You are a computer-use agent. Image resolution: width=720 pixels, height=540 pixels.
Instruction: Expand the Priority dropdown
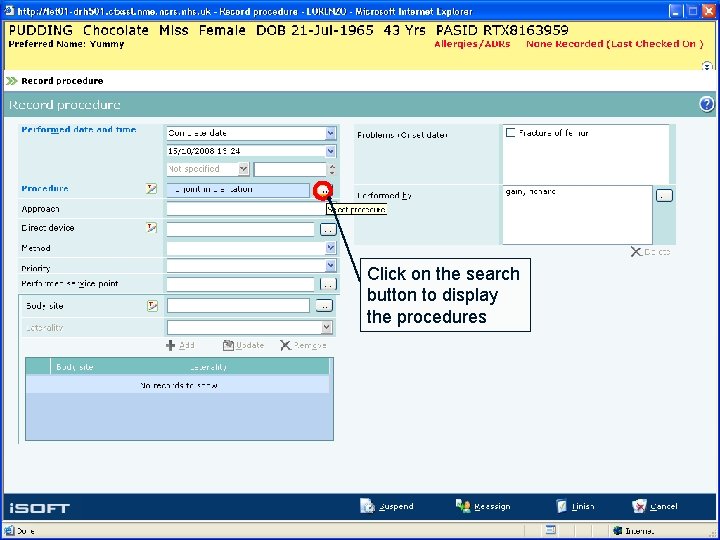[x=331, y=265]
